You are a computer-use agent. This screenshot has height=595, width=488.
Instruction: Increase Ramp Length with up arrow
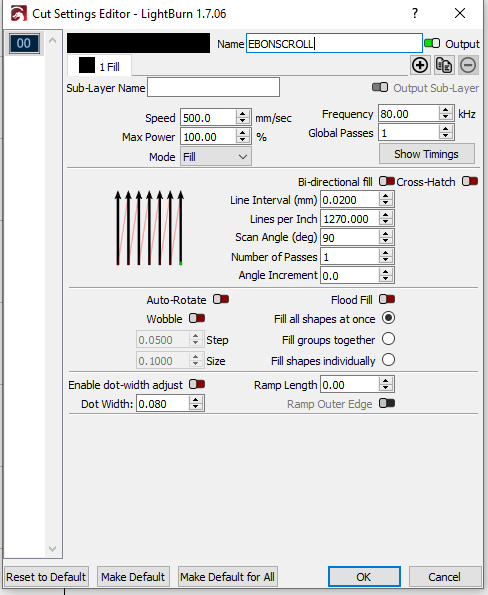pos(386,381)
